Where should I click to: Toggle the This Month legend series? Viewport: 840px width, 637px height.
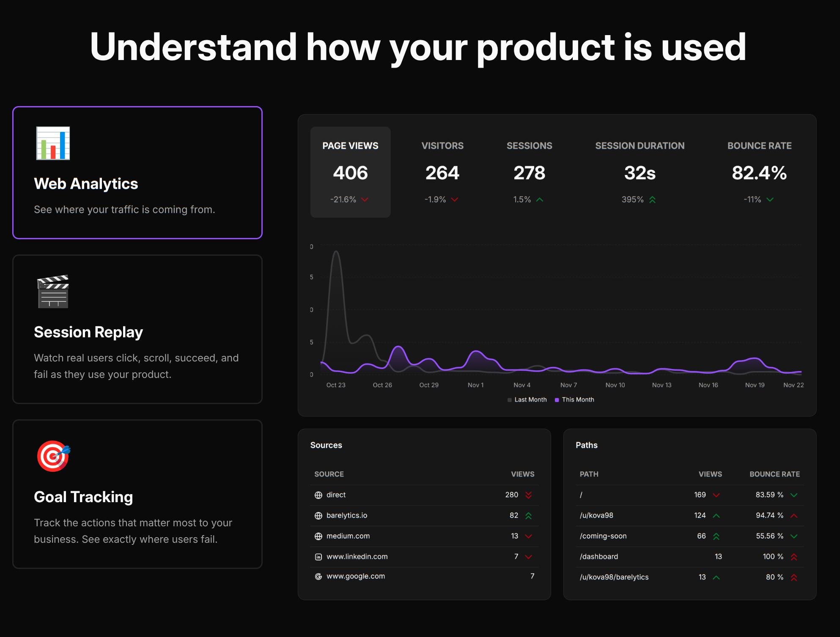[x=574, y=400]
